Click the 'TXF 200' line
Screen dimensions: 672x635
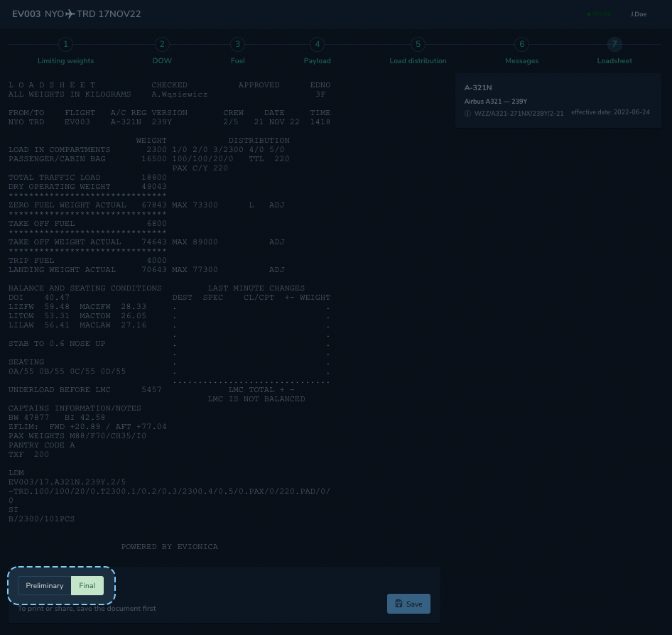coord(28,454)
